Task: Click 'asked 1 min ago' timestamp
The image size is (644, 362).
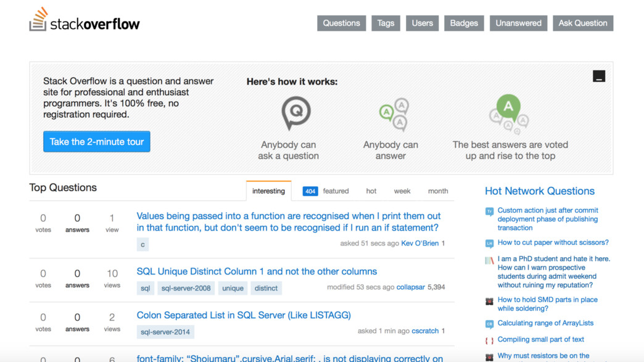Action: (x=384, y=331)
